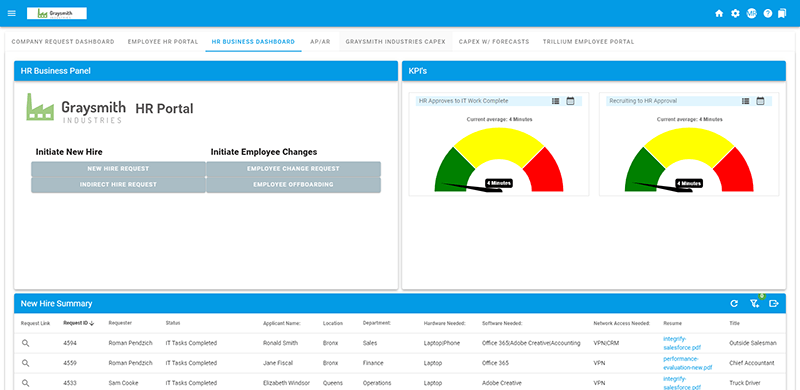This screenshot has height=390, width=800.
Task: Open settings gear in top bar
Action: point(735,14)
